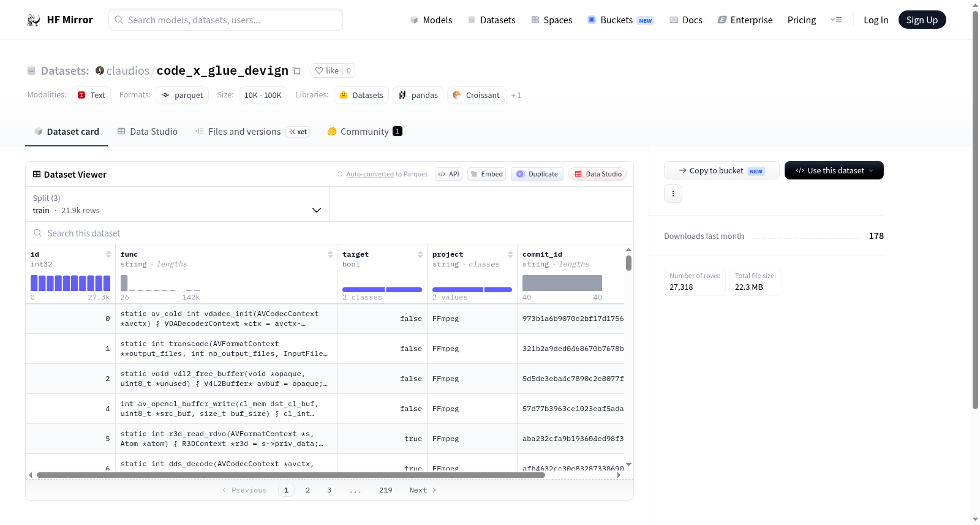Click the commit_id lengths histogram bar
980x525 pixels.
point(562,283)
